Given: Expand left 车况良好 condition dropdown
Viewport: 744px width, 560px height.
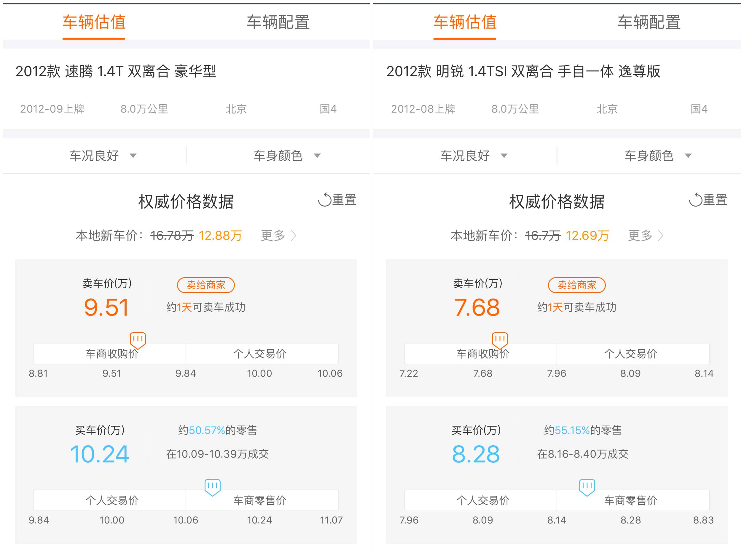Looking at the screenshot, I should tap(103, 156).
